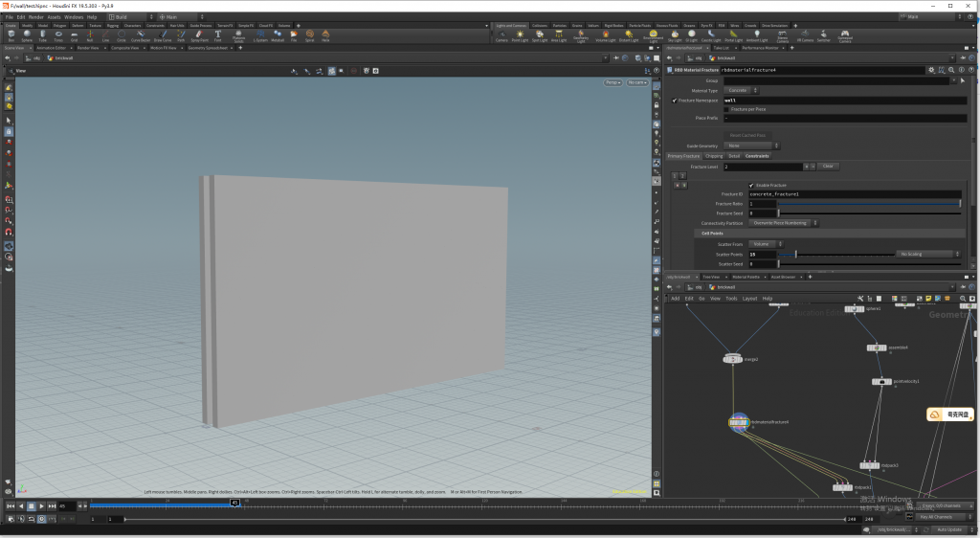Click the Play forward button in playbar
980x538 pixels.
pos(41,506)
